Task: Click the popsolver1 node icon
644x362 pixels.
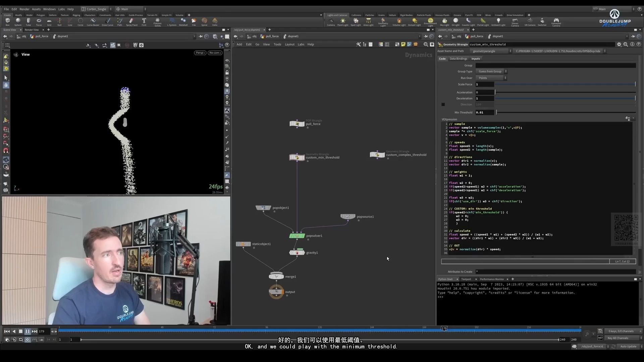Action: (x=297, y=236)
